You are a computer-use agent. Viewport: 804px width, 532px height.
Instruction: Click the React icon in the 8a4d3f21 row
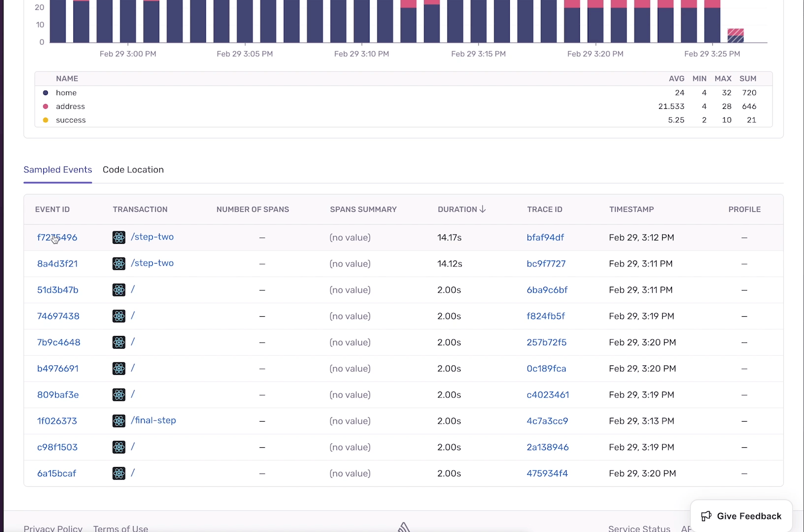119,264
